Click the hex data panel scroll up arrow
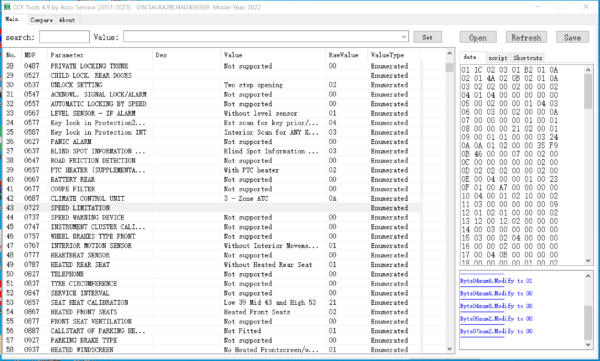Screen dimensions: 600x361 (588, 70)
